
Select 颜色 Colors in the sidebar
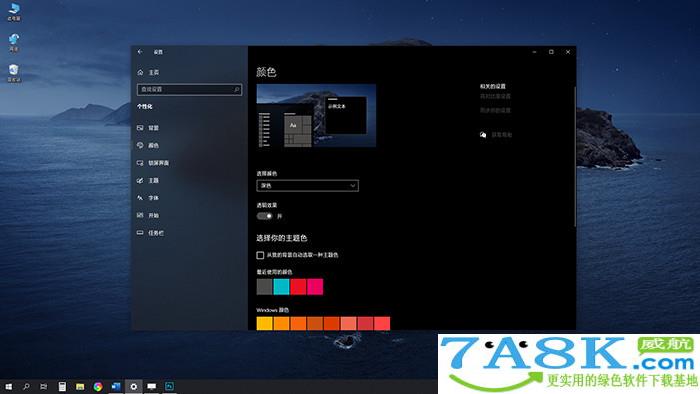[x=148, y=145]
